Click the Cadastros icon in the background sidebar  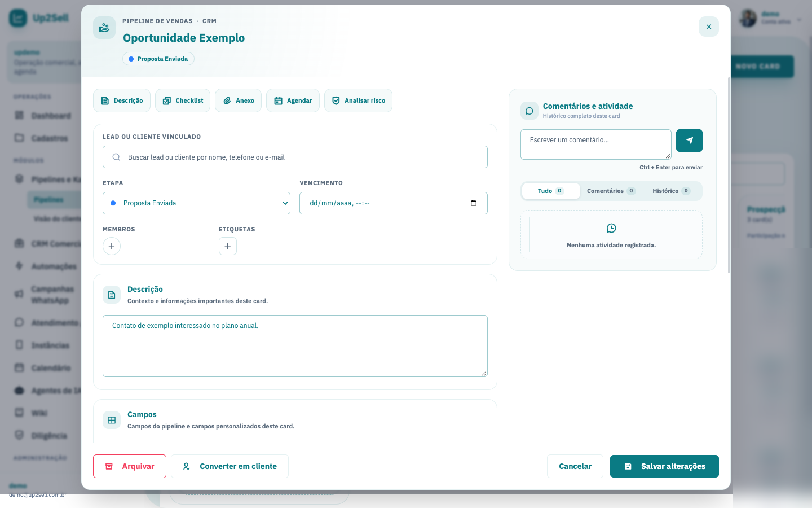coord(19,138)
